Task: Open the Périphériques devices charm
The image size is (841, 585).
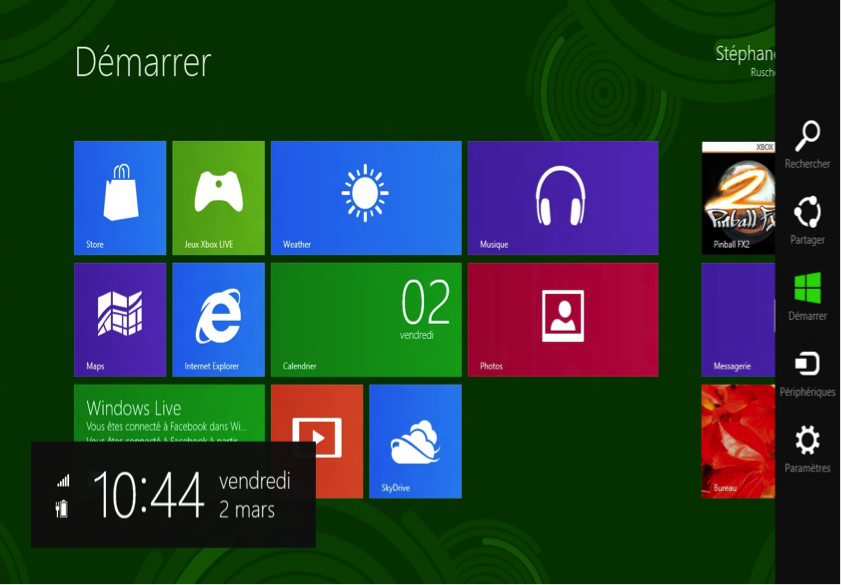Action: tap(807, 372)
